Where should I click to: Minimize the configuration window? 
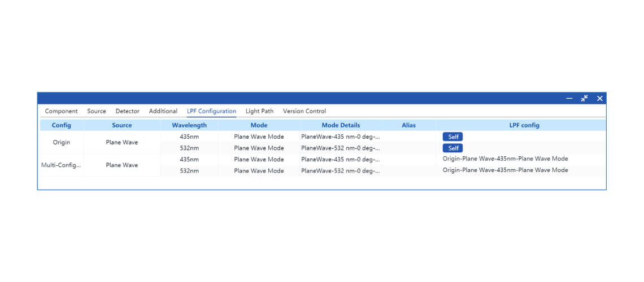pos(569,99)
